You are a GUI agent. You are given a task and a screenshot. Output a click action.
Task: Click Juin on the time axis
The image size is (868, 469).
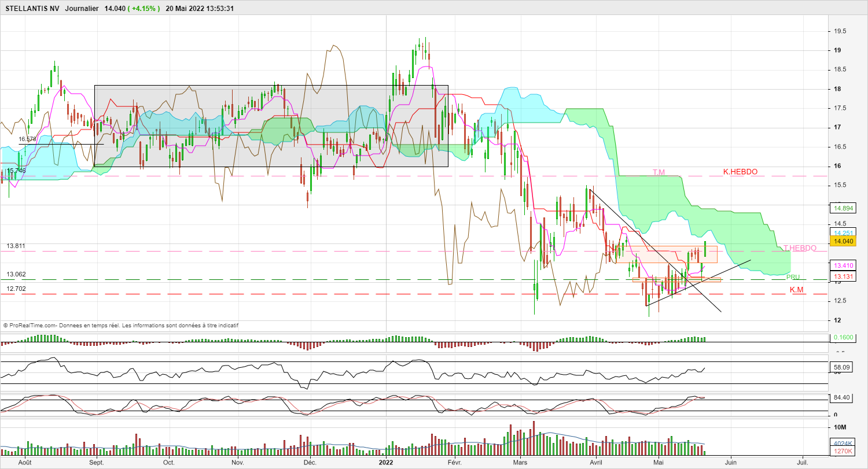(x=731, y=463)
